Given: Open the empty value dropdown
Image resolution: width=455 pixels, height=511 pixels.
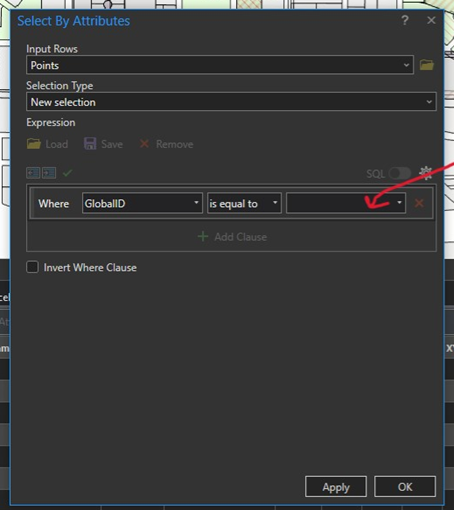Looking at the screenshot, I should pyautogui.click(x=346, y=203).
